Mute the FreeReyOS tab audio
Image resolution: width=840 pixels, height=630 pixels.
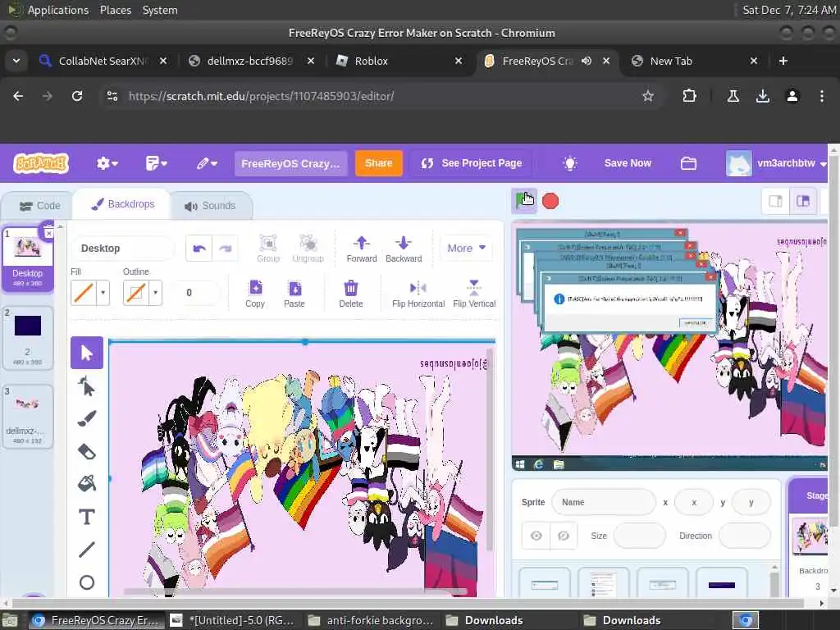pyautogui.click(x=587, y=61)
